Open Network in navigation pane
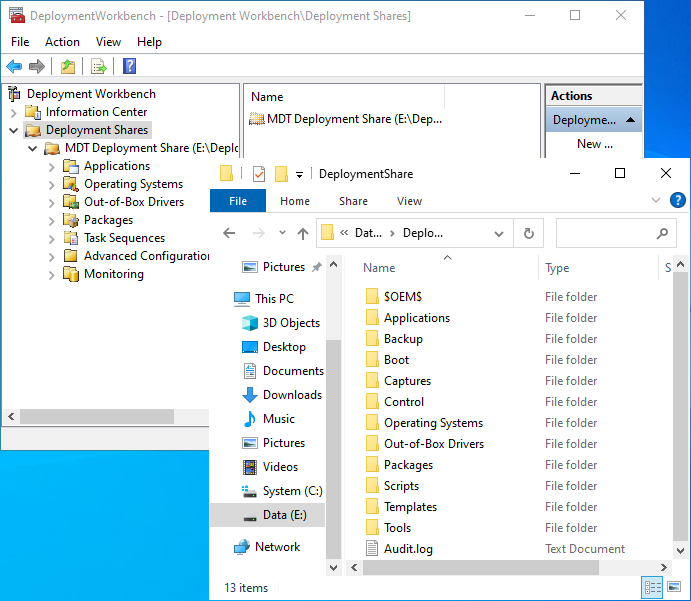This screenshot has height=601, width=691. coord(277,547)
